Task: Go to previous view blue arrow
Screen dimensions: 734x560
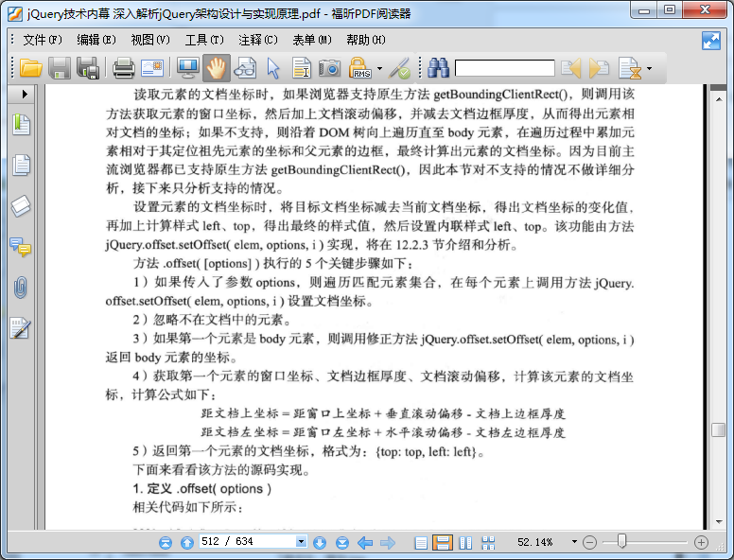Action: [x=365, y=542]
